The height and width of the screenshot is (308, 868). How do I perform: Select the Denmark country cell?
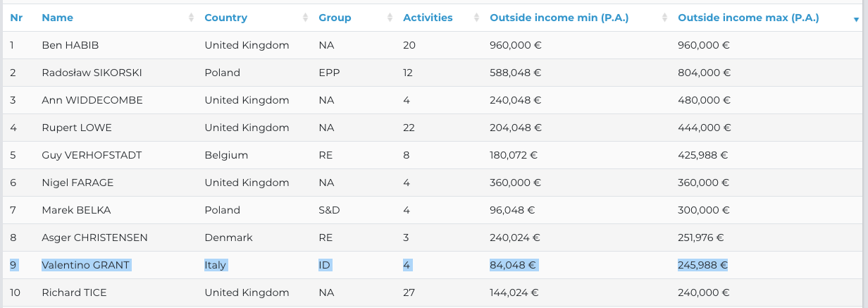point(228,238)
